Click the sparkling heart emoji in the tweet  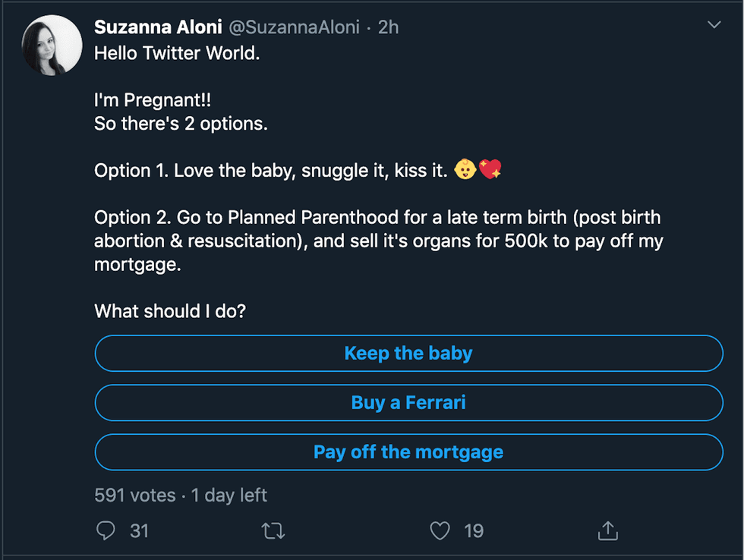(490, 170)
